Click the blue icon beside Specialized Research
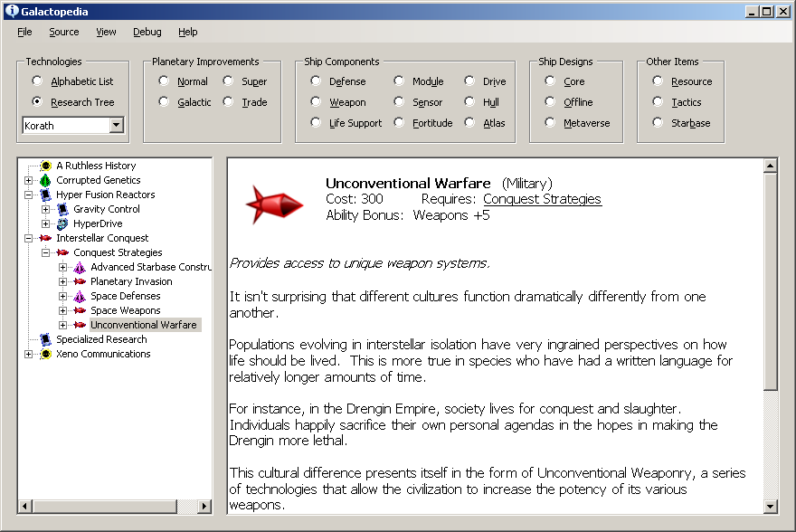The height and width of the screenshot is (532, 796). (46, 339)
